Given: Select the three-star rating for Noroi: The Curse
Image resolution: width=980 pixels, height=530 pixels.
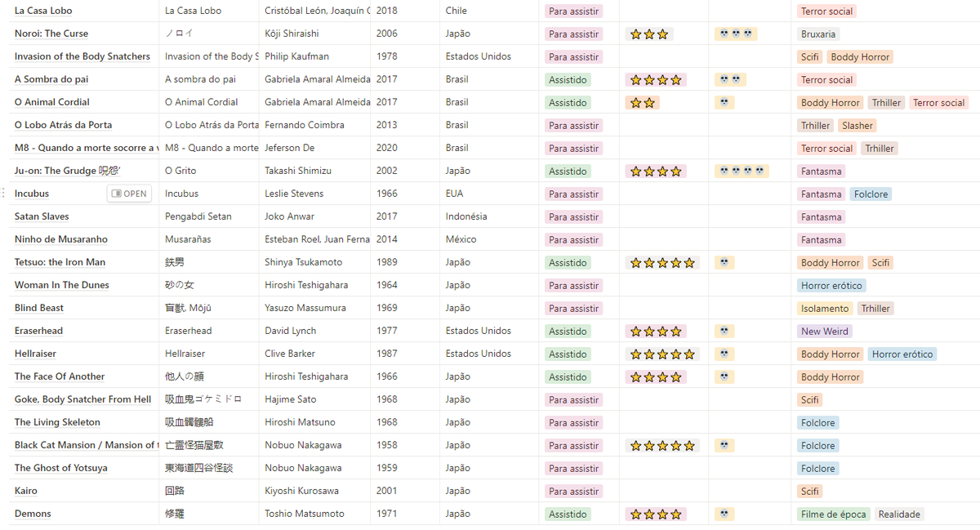Looking at the screenshot, I should [649, 34].
